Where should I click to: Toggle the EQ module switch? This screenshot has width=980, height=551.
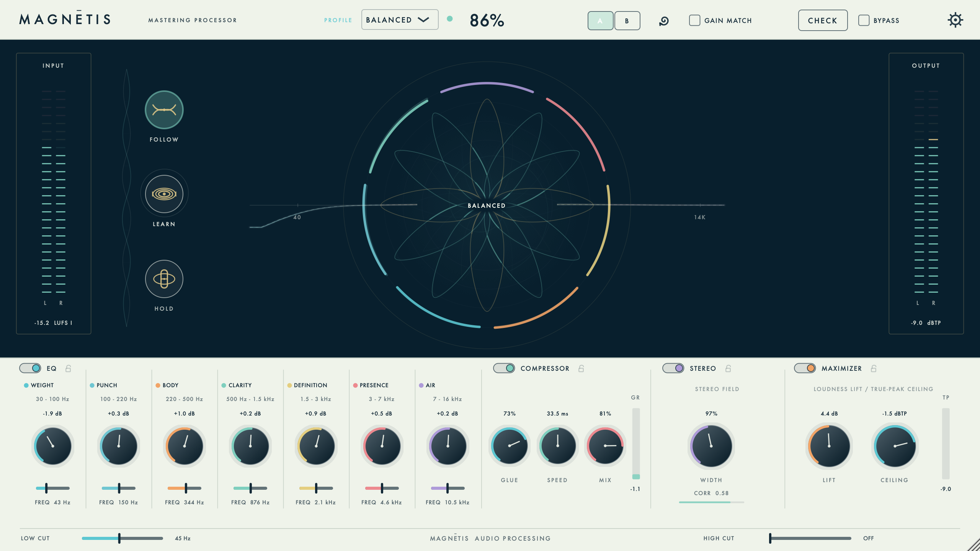(30, 368)
